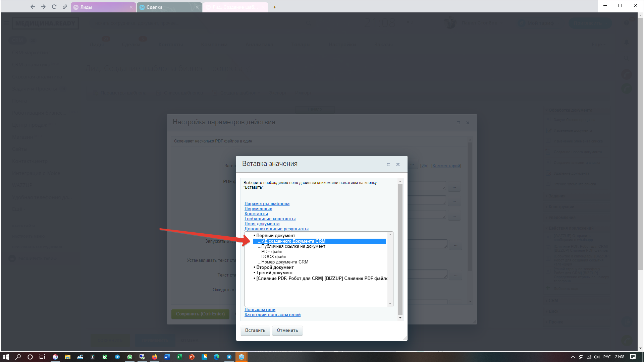644x362 pixels.
Task: Click the browser reload icon
Action: point(54,7)
